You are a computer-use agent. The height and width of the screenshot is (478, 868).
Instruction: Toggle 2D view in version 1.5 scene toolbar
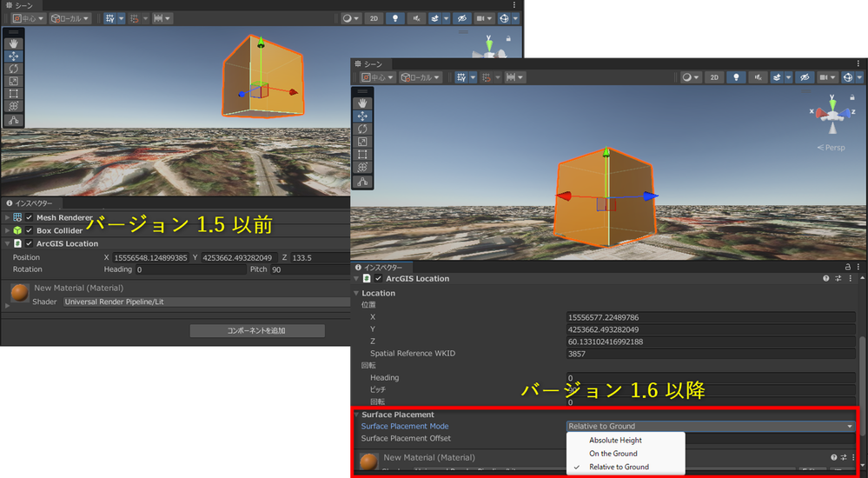(x=374, y=18)
